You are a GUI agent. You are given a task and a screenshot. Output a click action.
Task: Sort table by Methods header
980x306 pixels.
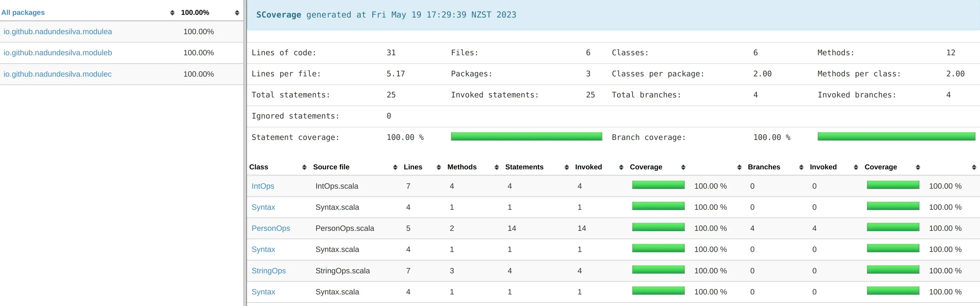pos(462,167)
